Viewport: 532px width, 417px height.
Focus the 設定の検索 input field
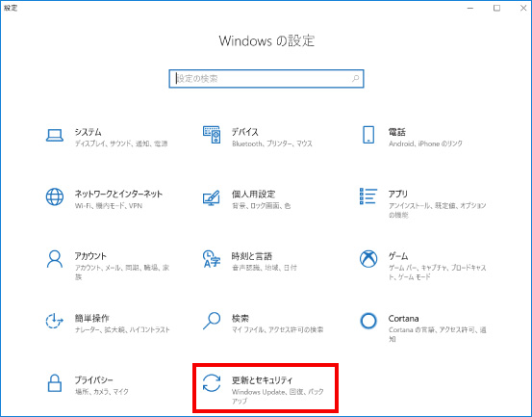click(266, 79)
